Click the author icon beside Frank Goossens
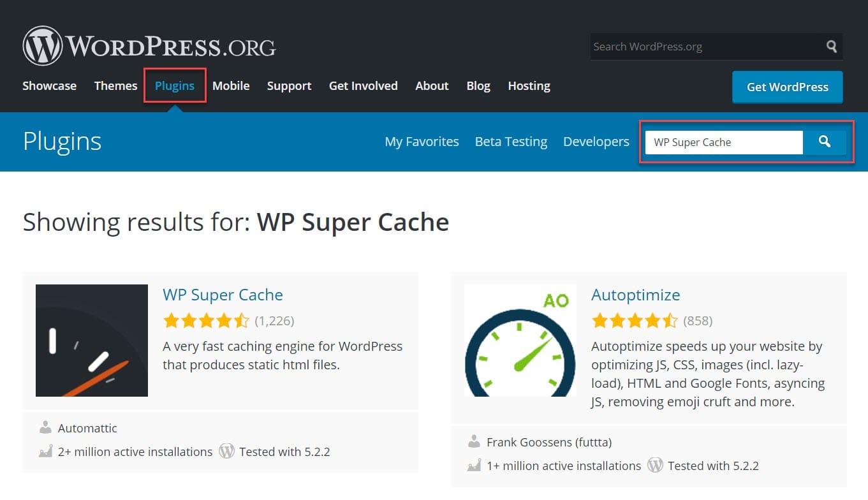This screenshot has height=500, width=868. pyautogui.click(x=474, y=441)
